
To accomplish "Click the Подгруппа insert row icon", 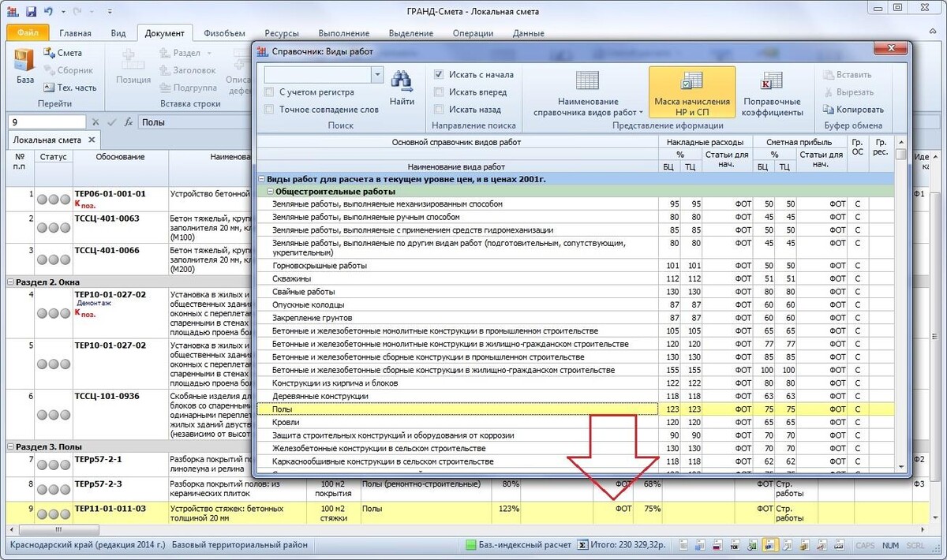I will (165, 88).
